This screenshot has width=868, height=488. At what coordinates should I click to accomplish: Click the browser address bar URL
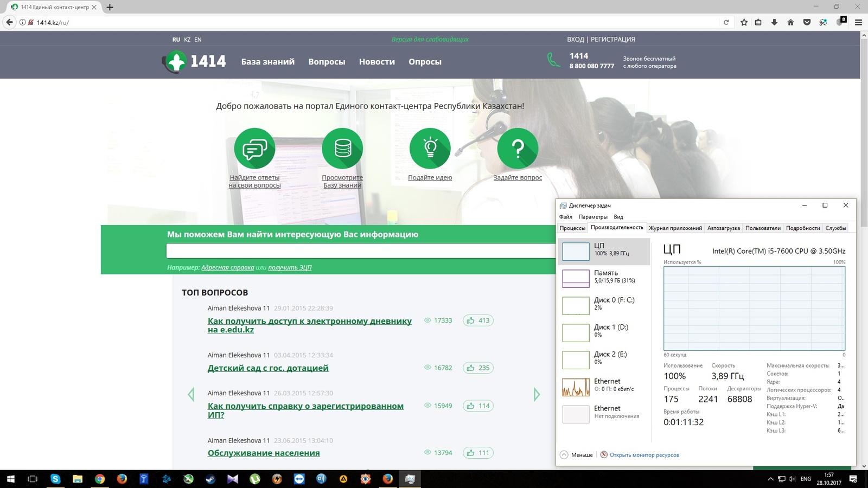[53, 23]
